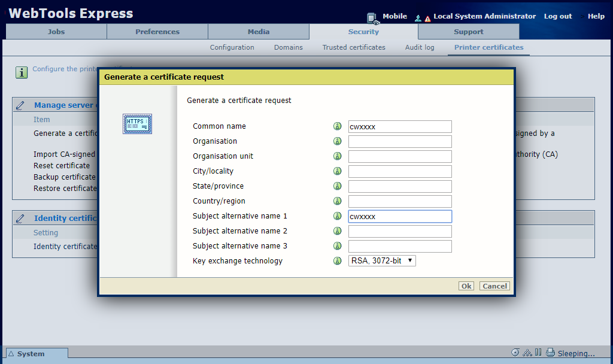Click the network icon in status bar
Image resolution: width=613 pixels, height=364 pixels.
point(527,353)
